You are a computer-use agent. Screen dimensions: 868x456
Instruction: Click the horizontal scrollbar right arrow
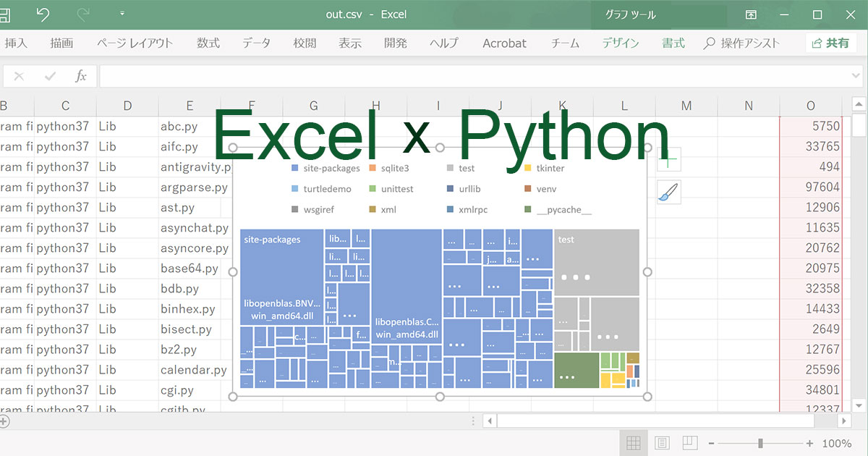[843, 421]
